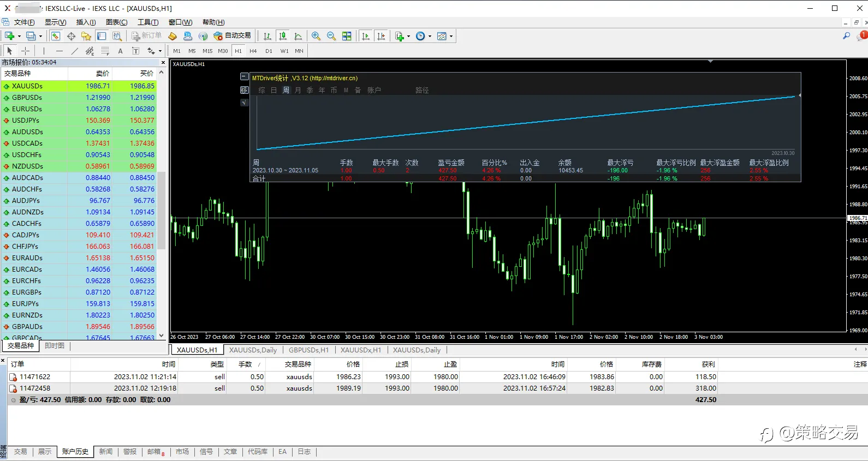Close the Market Watch panel
868x461 pixels.
coord(163,62)
